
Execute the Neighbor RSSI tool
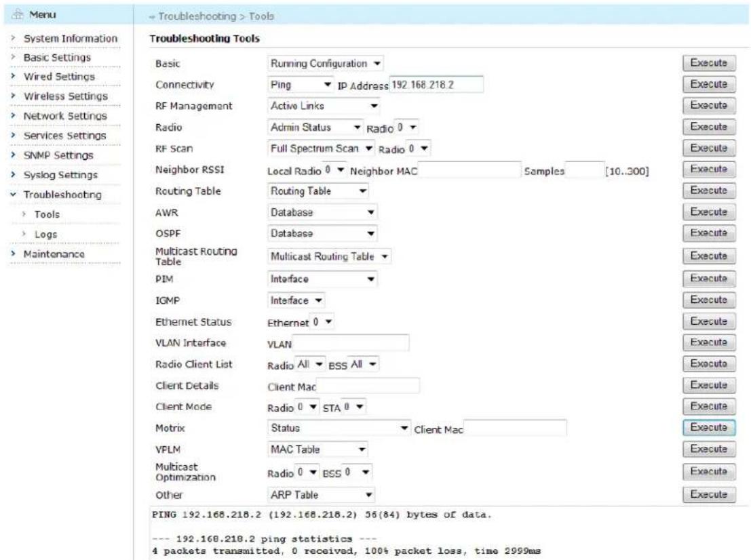click(x=709, y=169)
